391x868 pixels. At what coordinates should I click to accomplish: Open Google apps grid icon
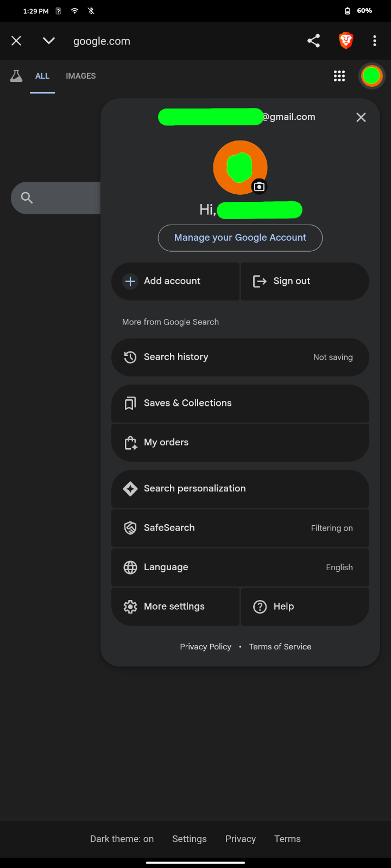pos(339,76)
